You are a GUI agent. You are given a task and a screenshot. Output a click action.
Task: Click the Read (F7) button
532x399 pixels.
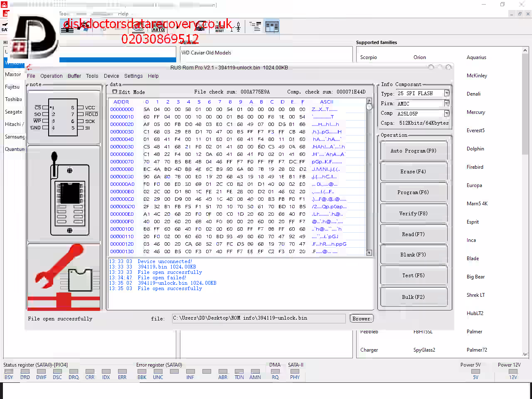coord(414,234)
